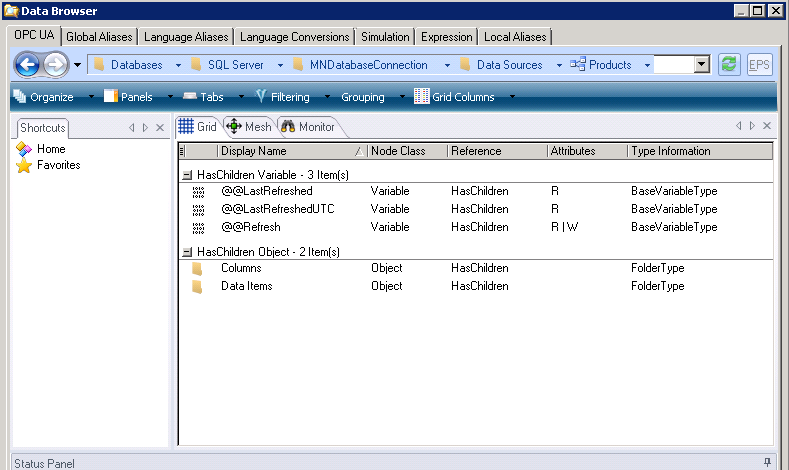Select the @@Refresh variable icon
Viewport: 789px width, 470px height.
tap(198, 227)
